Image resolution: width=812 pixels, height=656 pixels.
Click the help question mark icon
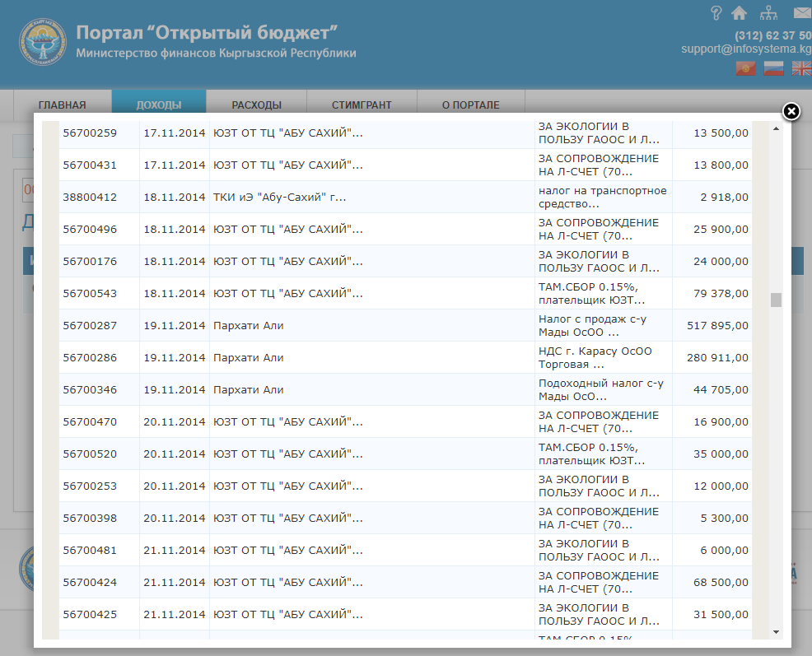click(x=716, y=12)
